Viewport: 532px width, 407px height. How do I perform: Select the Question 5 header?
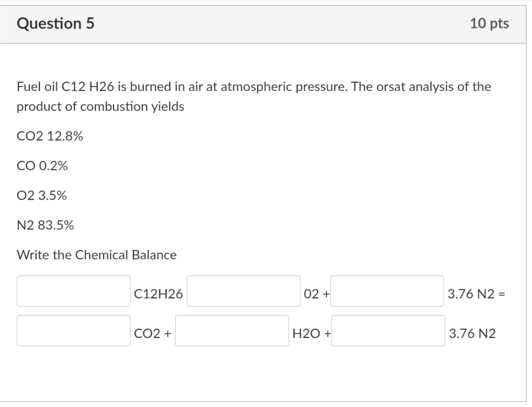55,22
